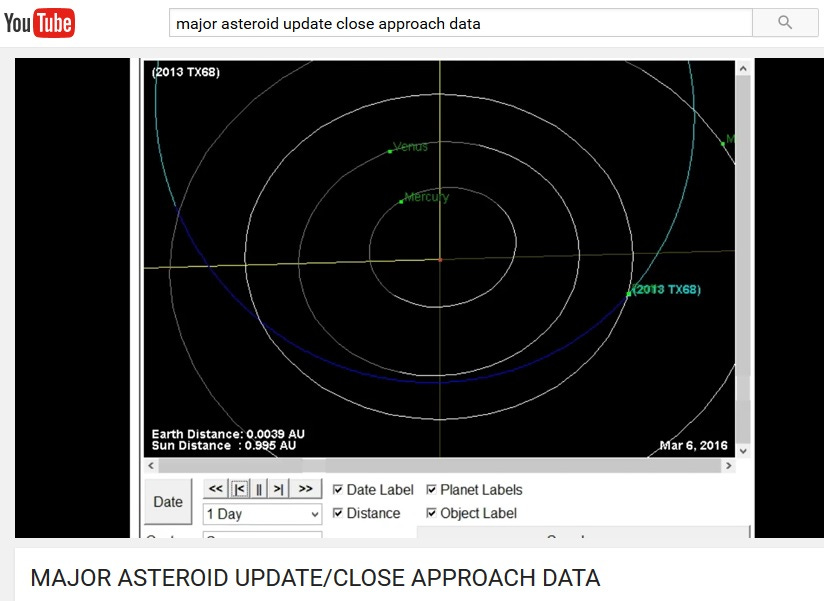824x601 pixels.
Task: Click the Earth Distance: 0.0039 AU readout
Action: 228,434
